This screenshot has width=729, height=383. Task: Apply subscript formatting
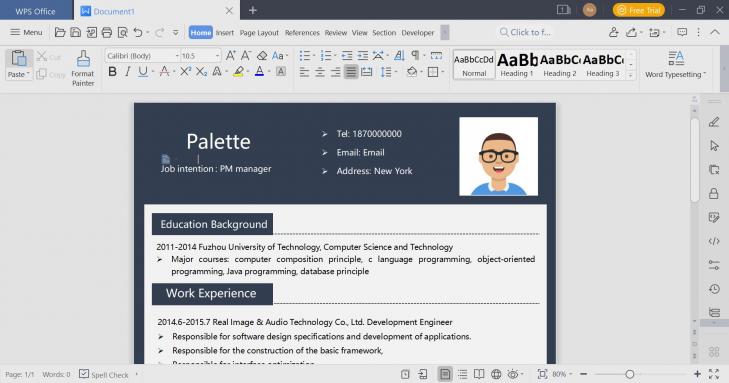201,72
